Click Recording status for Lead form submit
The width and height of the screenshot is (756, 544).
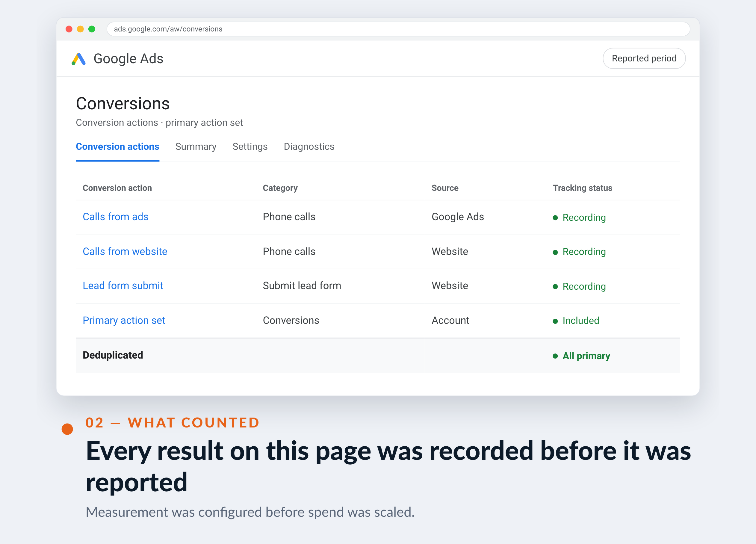pyautogui.click(x=584, y=286)
